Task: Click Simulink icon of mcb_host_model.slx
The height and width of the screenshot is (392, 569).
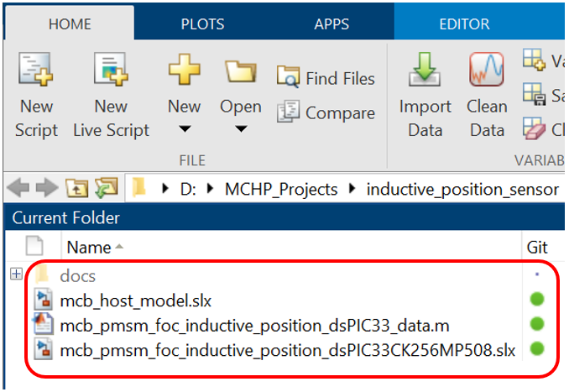Action: (x=43, y=300)
